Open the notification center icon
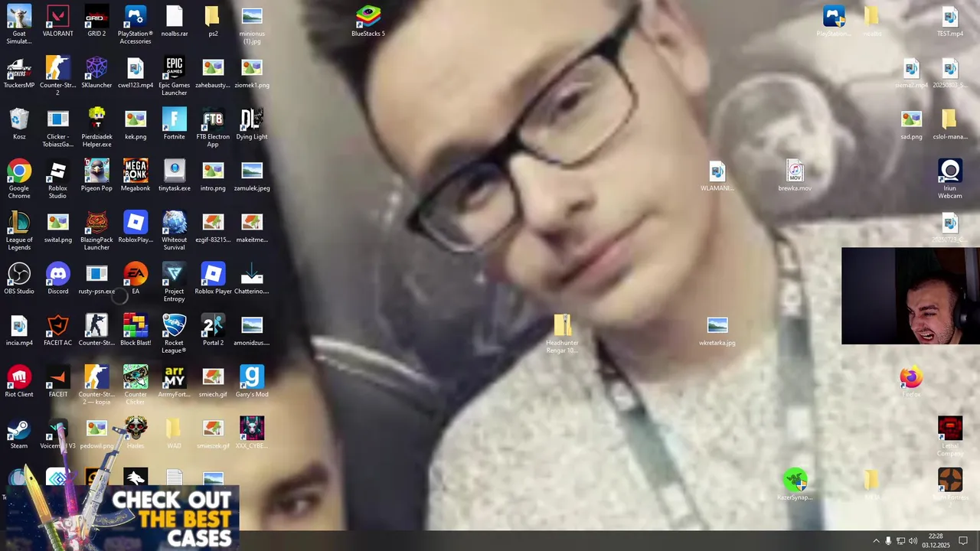Image resolution: width=980 pixels, height=551 pixels. (x=964, y=541)
